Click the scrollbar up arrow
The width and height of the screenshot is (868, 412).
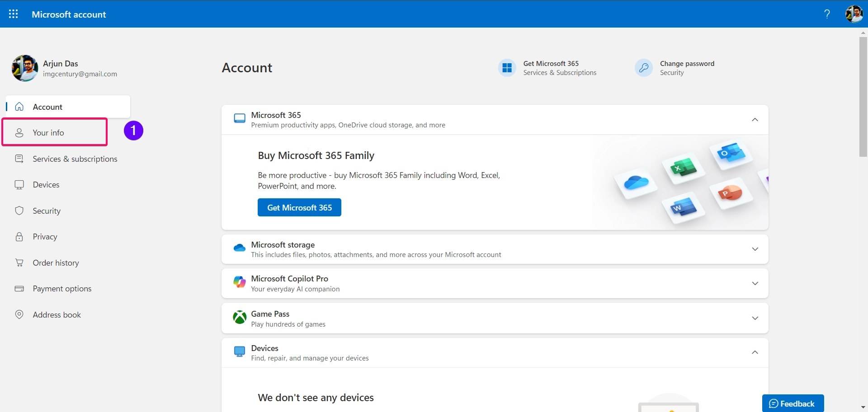[x=863, y=33]
